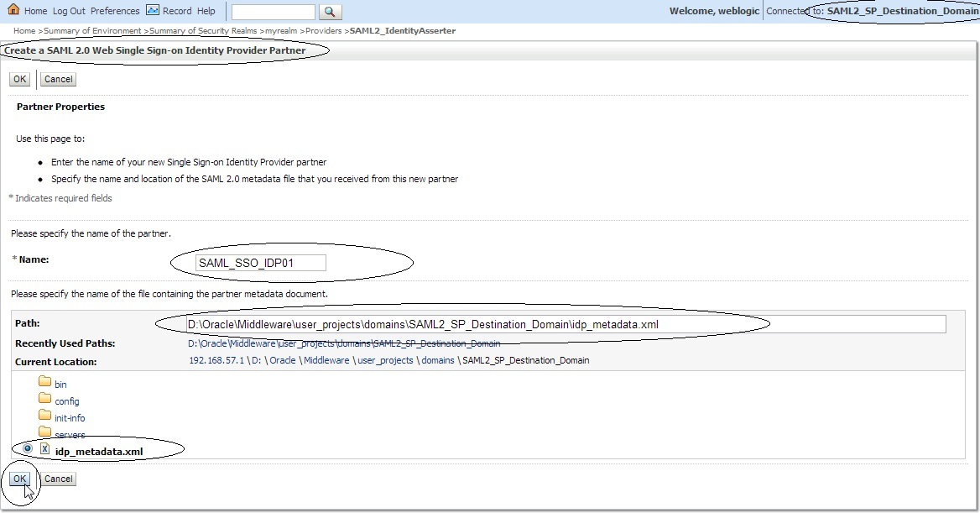Click the Partner Properties heading

tap(60, 107)
